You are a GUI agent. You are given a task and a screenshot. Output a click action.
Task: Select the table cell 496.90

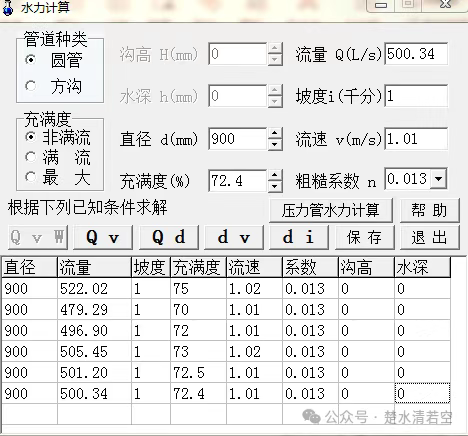coord(94,331)
